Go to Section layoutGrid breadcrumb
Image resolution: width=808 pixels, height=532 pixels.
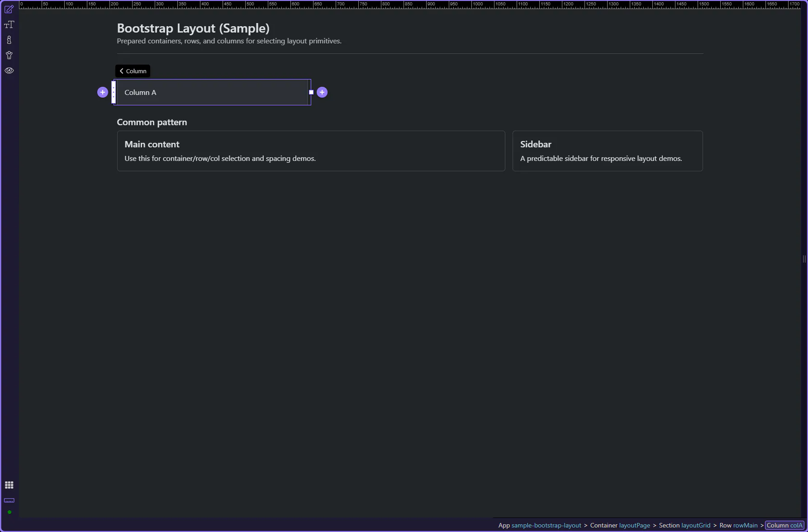coord(684,525)
